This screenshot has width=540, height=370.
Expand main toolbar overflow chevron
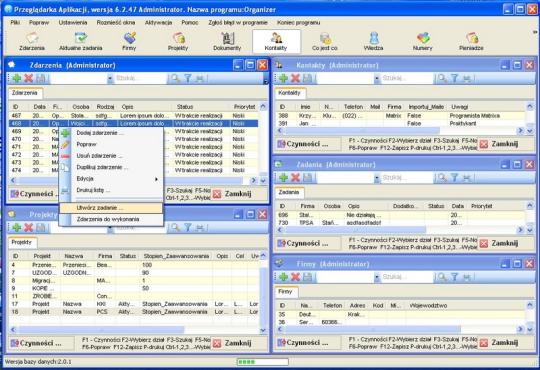coord(535,32)
